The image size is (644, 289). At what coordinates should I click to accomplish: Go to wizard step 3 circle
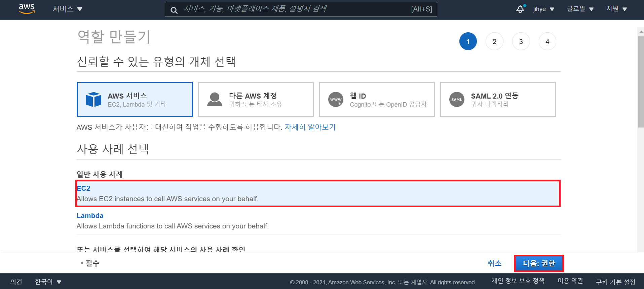(x=521, y=41)
